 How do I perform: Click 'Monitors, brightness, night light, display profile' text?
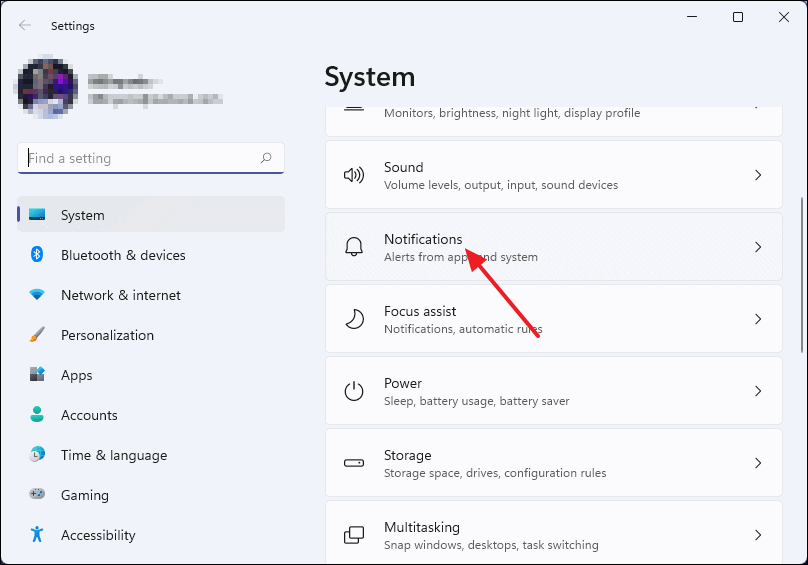[x=512, y=113]
